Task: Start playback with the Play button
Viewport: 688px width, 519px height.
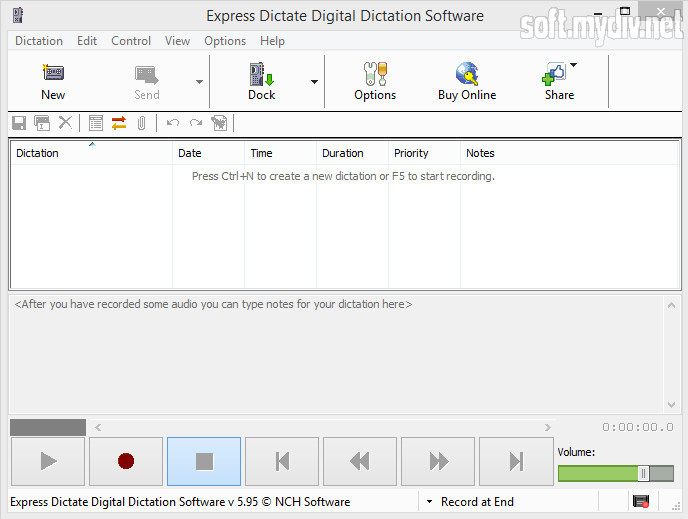Action: click(x=48, y=461)
